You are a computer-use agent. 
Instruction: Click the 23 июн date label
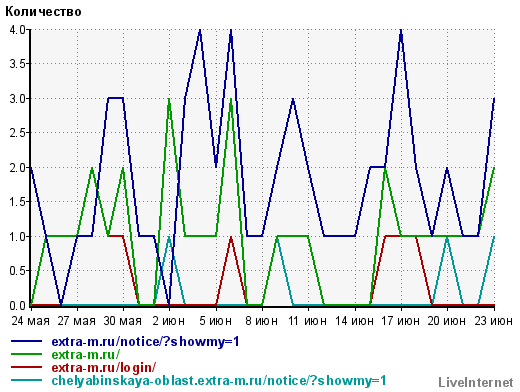click(494, 321)
